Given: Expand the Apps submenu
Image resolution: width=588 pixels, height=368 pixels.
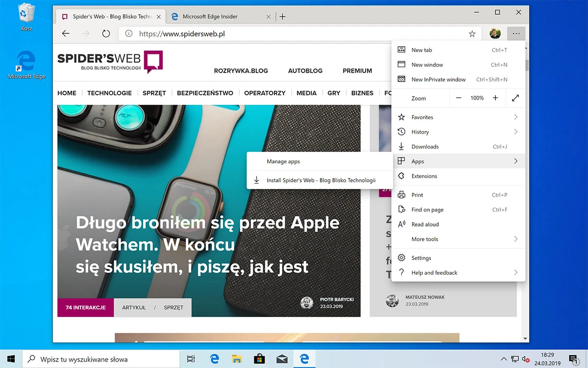Looking at the screenshot, I should click(x=458, y=161).
